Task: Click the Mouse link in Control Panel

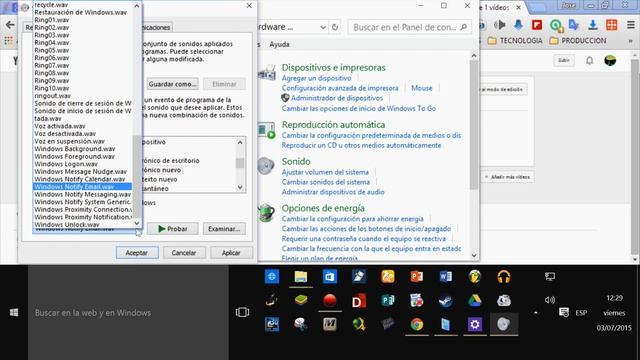Action: point(422,88)
